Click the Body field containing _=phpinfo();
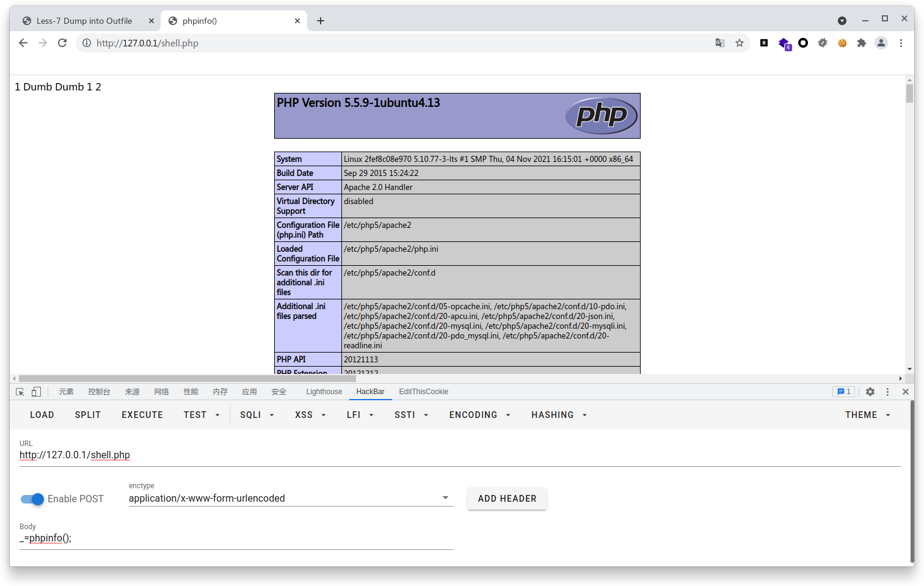This screenshot has height=586, width=924. 236,538
